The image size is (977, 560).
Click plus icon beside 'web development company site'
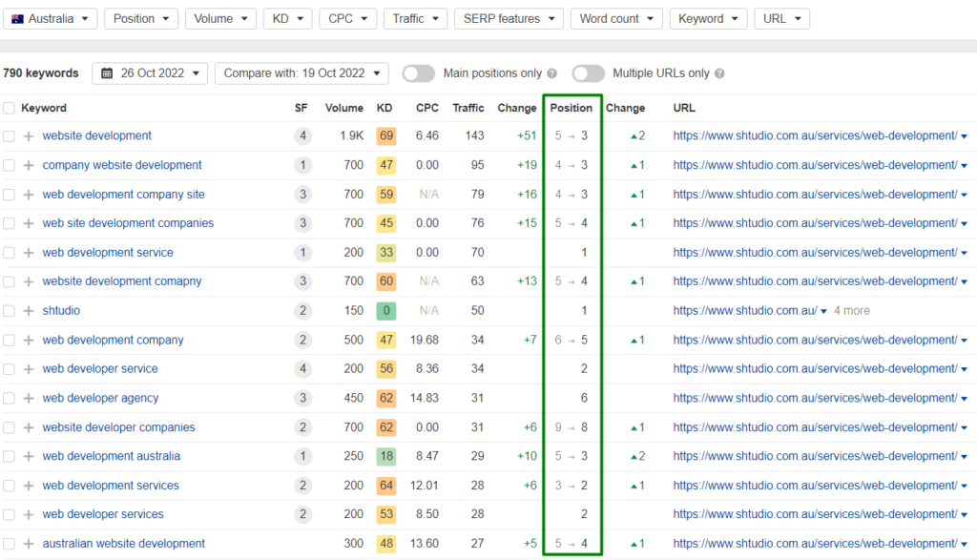28,195
